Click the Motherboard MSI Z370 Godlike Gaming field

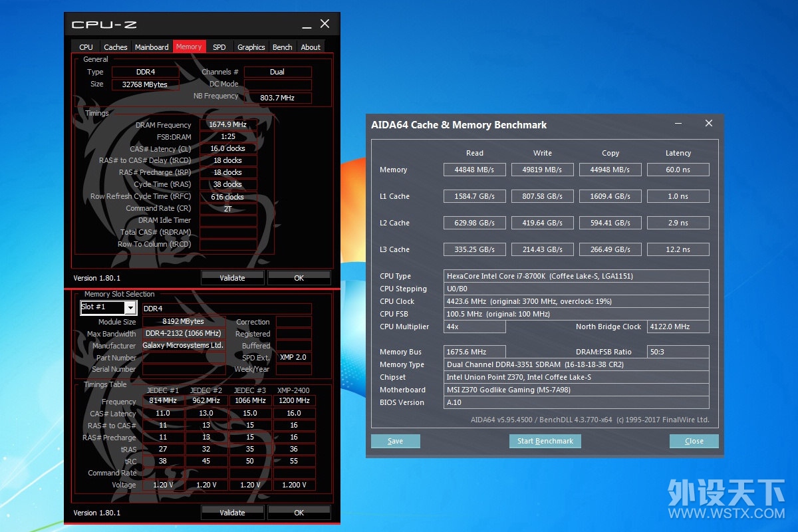pos(577,390)
